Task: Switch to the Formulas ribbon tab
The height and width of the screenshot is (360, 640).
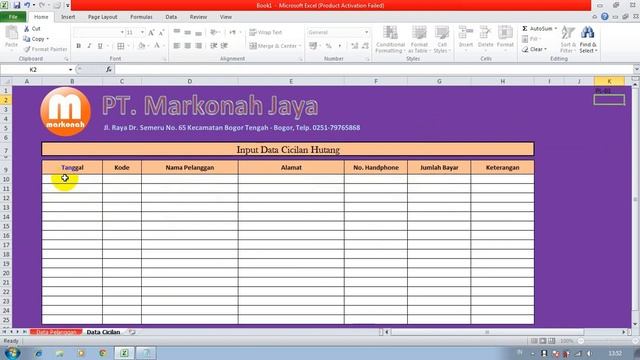Action: 141,17
